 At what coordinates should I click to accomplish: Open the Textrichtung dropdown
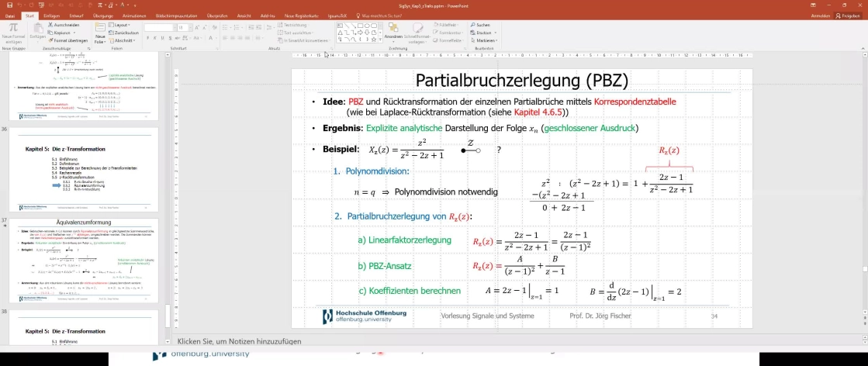[293, 25]
